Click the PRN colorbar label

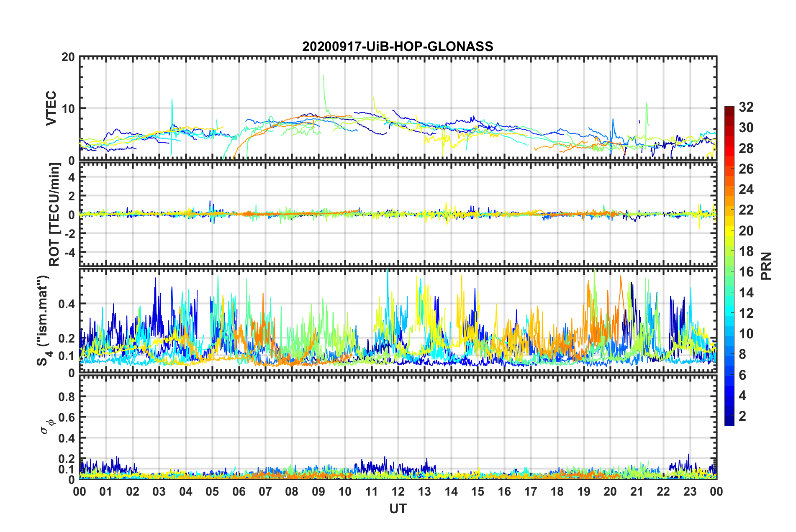(766, 266)
